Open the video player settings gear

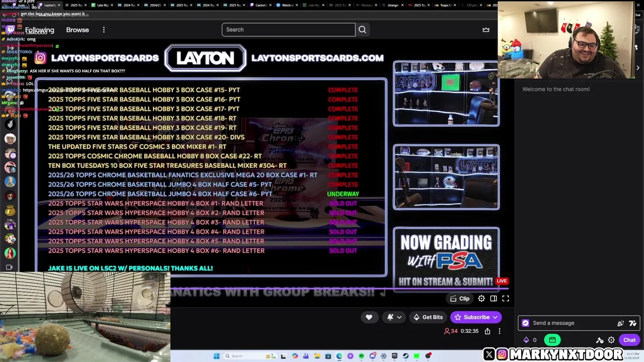pyautogui.click(x=481, y=299)
